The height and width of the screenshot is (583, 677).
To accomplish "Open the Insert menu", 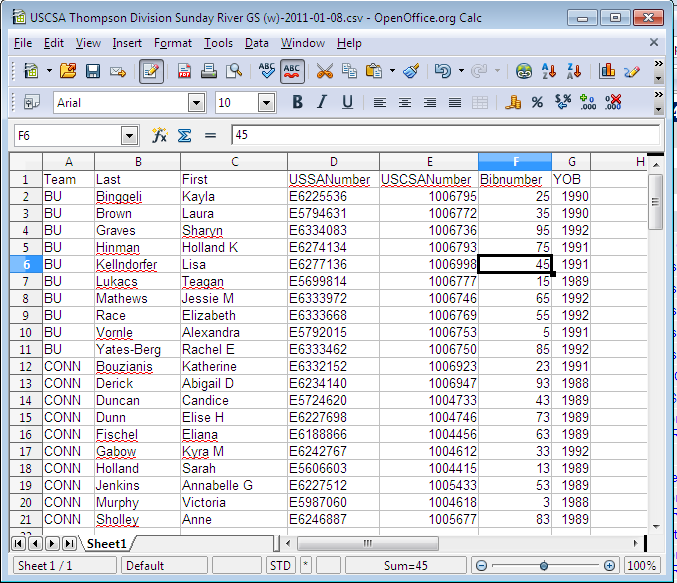I will coord(127,43).
